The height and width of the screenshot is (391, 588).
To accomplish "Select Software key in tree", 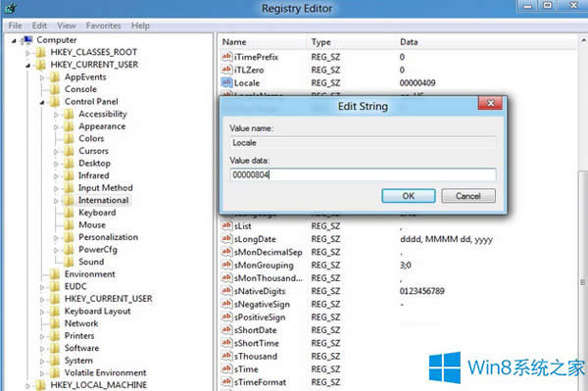I will coord(81,348).
